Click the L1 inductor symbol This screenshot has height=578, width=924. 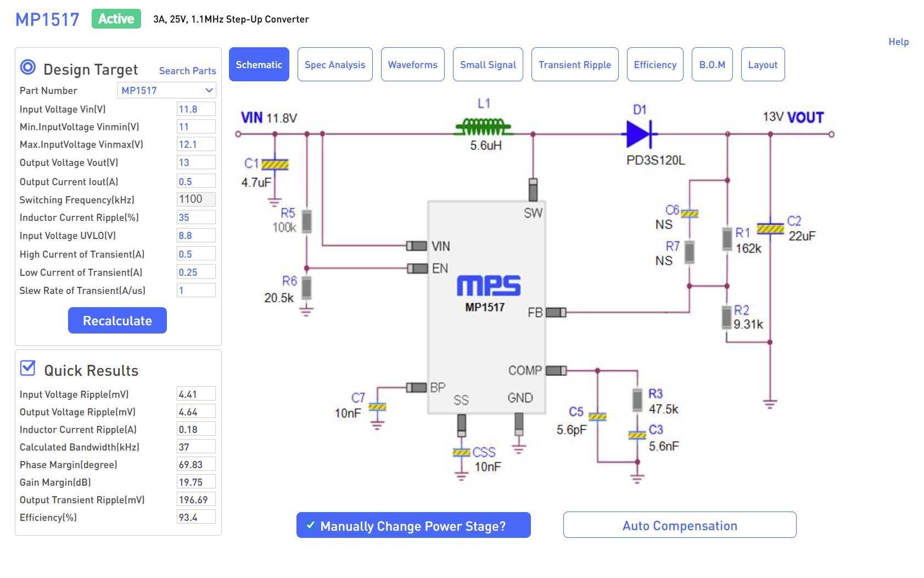pos(483,127)
